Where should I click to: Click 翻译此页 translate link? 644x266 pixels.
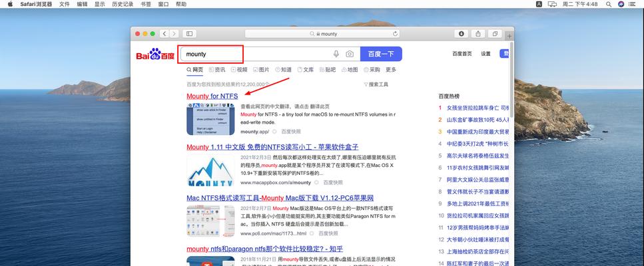click(319, 106)
